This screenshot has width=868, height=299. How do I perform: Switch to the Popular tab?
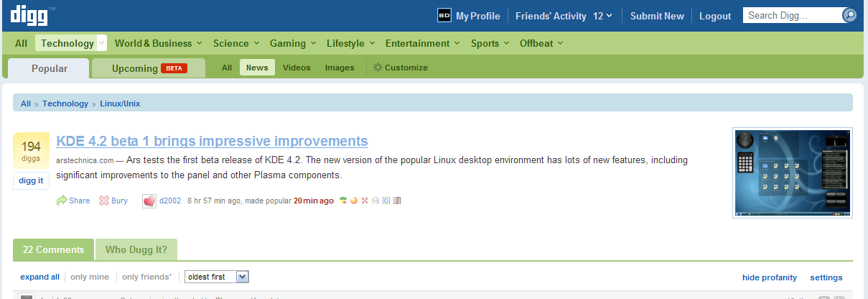coord(50,68)
